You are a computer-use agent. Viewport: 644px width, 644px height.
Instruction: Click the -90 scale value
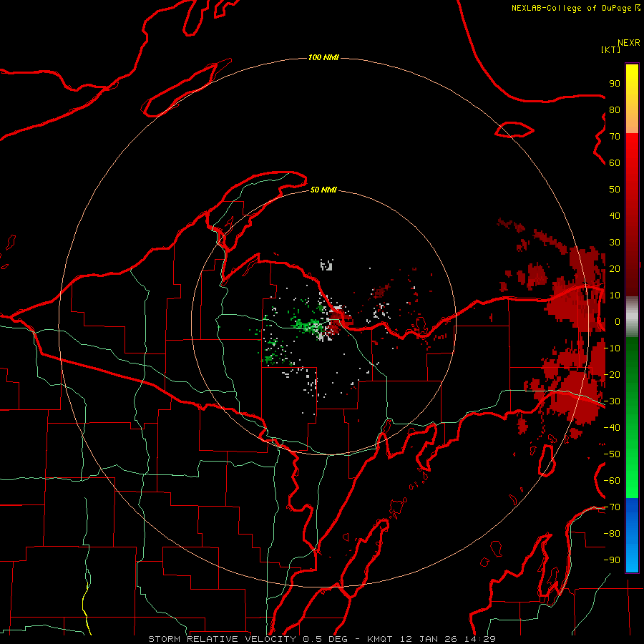tap(612, 560)
